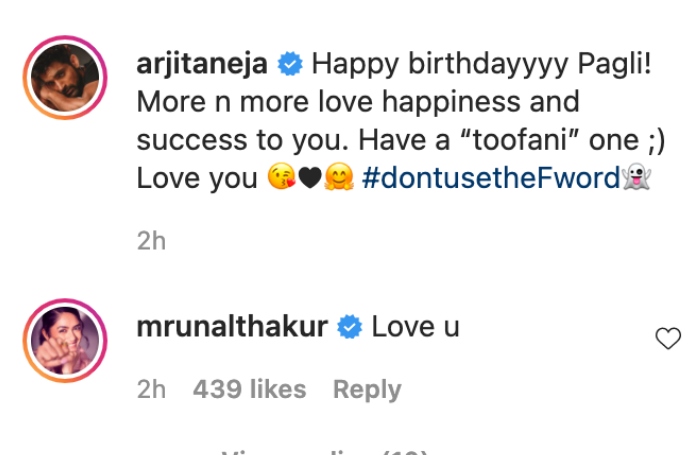
Task: Click the black heart emoji
Action: [311, 179]
